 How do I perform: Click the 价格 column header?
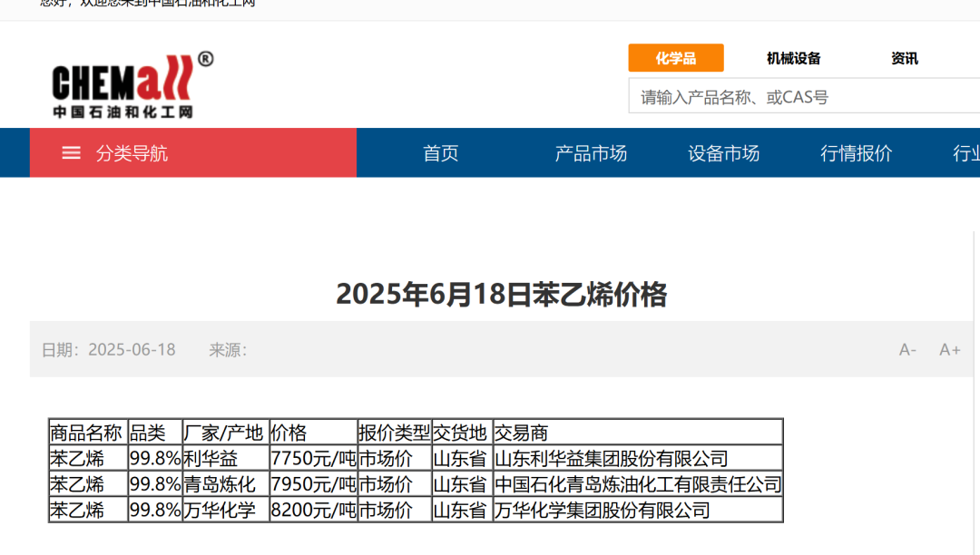(289, 433)
